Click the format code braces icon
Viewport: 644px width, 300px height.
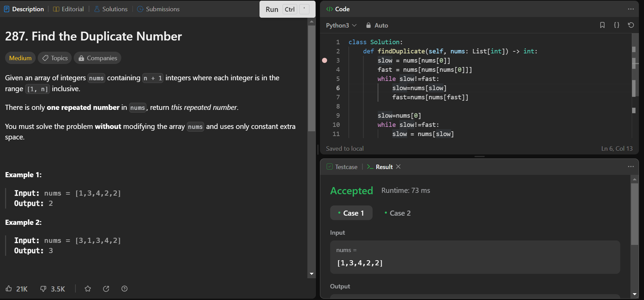click(x=616, y=25)
